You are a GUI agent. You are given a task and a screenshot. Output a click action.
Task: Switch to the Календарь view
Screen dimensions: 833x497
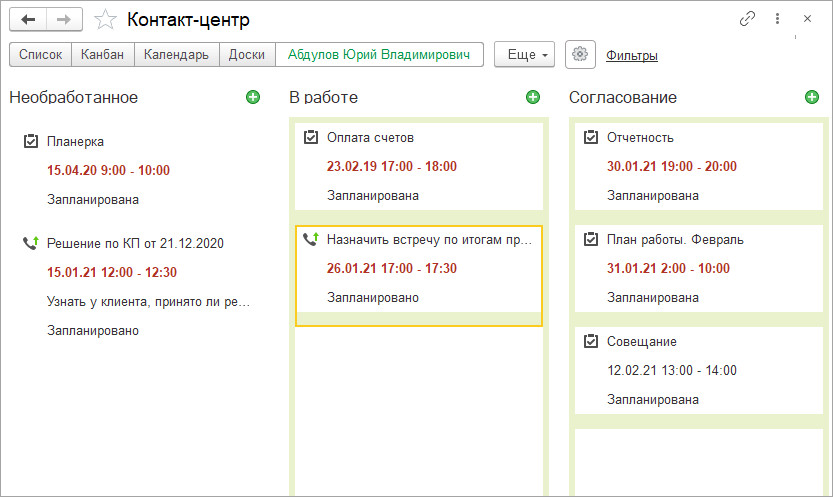click(176, 55)
